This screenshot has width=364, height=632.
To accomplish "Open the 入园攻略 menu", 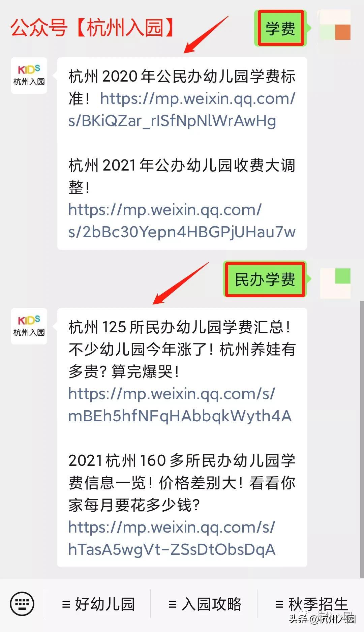I will point(205,604).
